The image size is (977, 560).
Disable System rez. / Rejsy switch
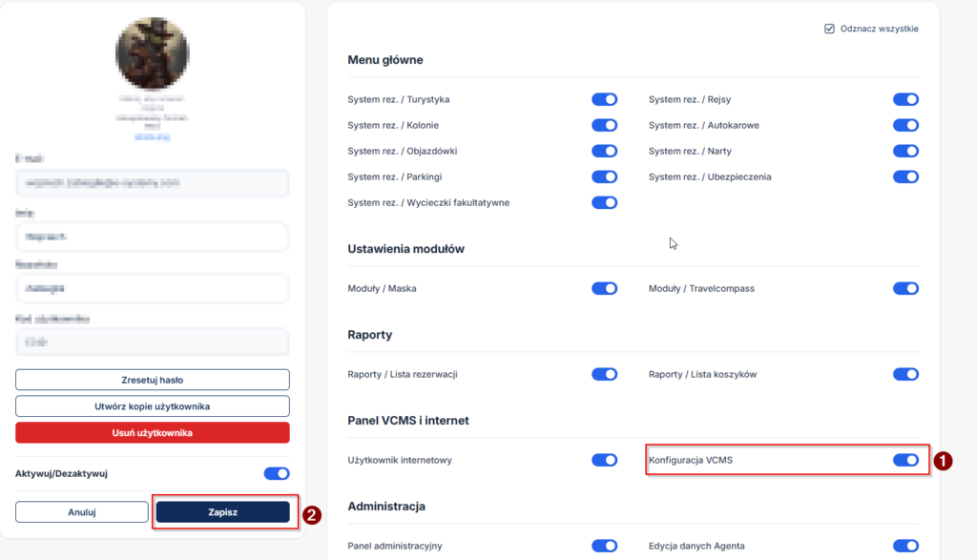(x=905, y=99)
